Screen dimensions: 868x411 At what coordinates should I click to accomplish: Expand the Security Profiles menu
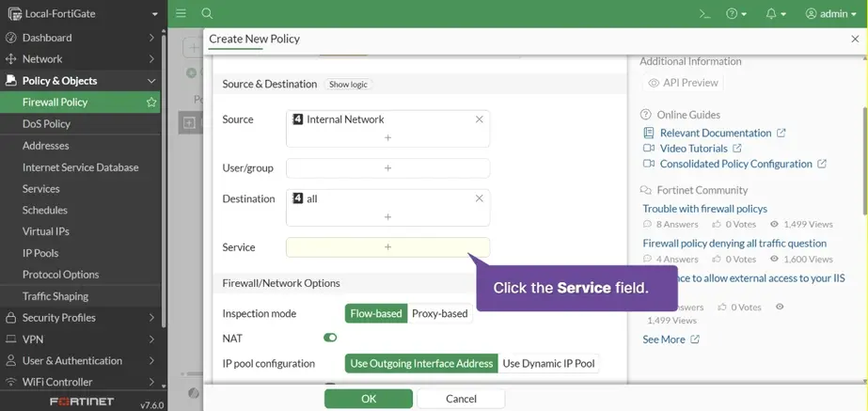(80, 318)
